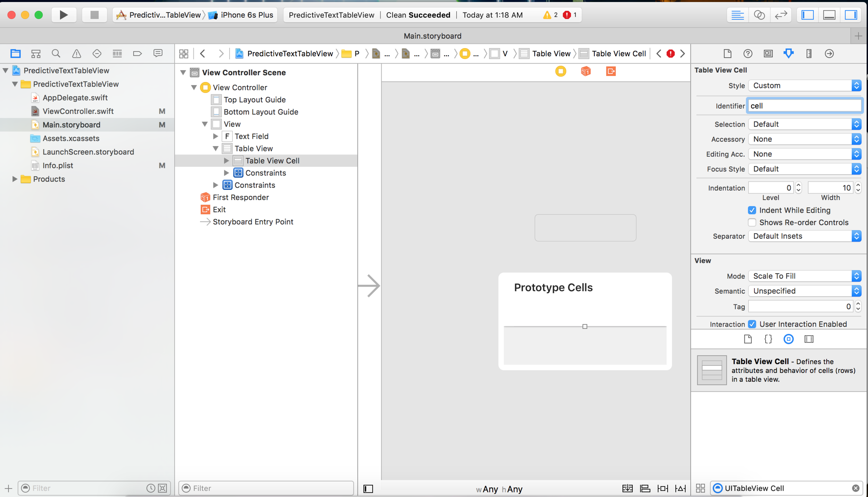Viewport: 868px width, 497px height.
Task: Select the First Responder cube in scene dock
Action: [585, 71]
